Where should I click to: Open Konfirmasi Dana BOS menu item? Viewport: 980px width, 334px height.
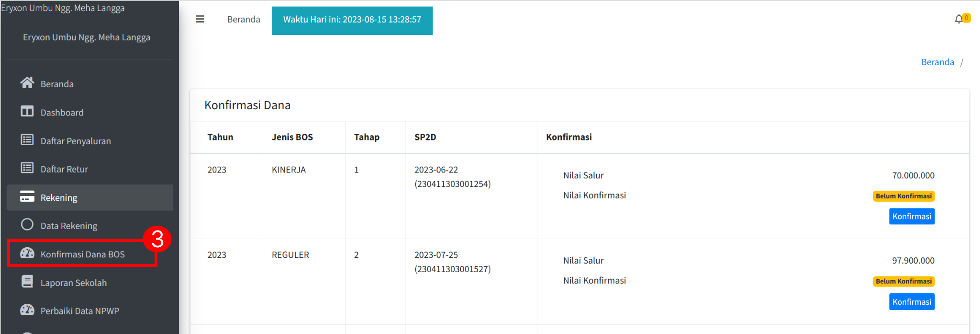82,254
